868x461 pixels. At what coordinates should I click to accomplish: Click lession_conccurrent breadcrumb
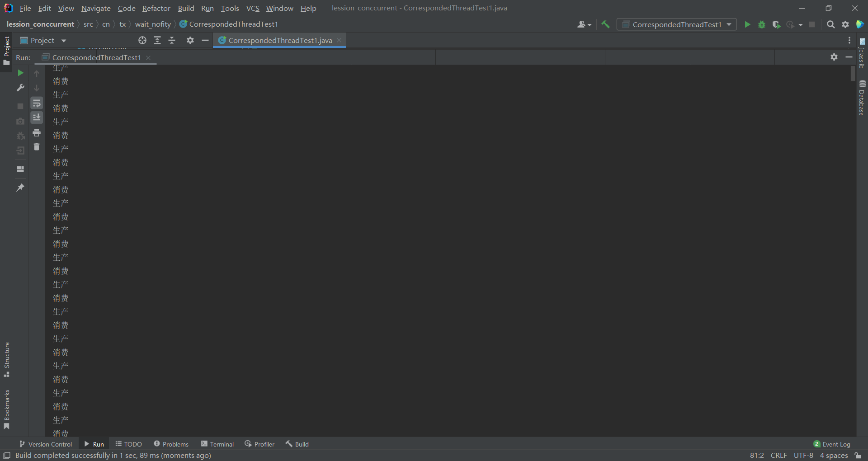40,24
